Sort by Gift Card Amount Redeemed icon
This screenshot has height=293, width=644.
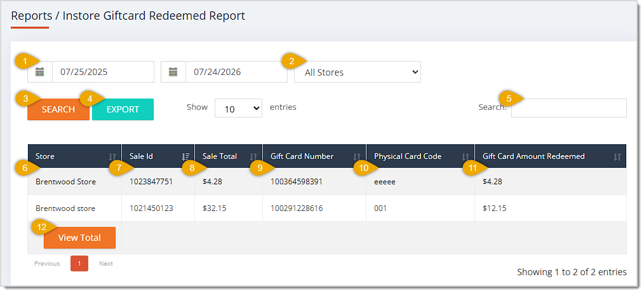click(617, 156)
